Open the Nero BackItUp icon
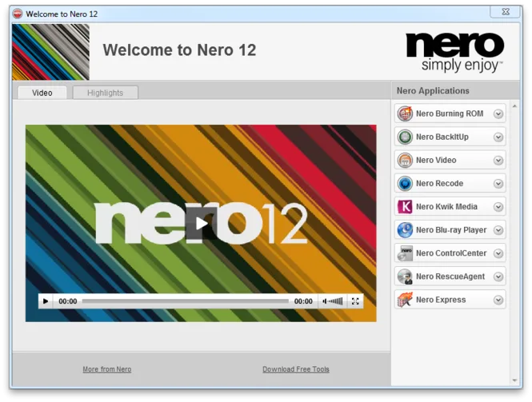 [405, 137]
